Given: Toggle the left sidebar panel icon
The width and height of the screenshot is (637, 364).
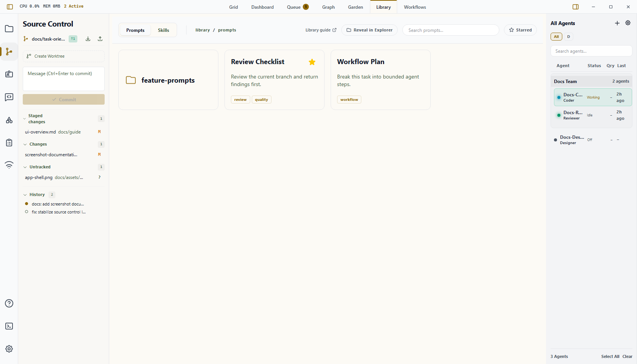Looking at the screenshot, I should click(10, 7).
